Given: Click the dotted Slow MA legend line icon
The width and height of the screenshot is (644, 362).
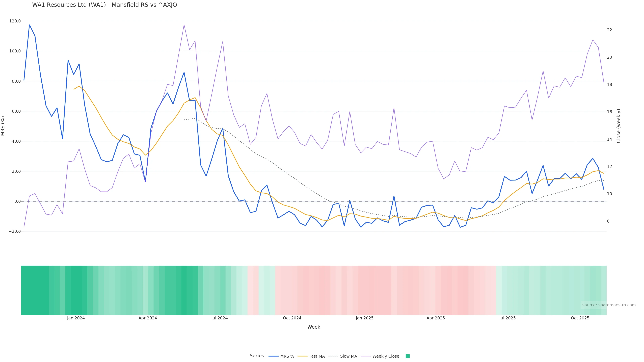Looking at the screenshot, I should pyautogui.click(x=333, y=356).
